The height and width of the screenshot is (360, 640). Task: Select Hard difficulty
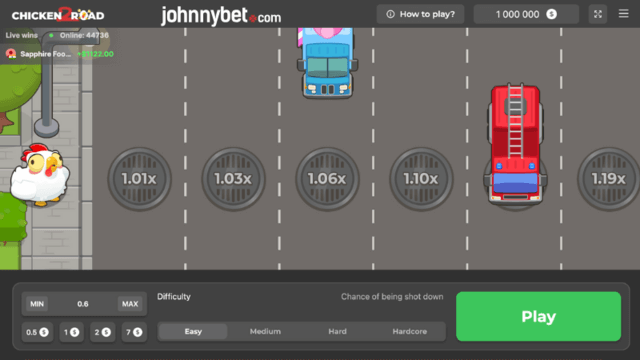338,331
